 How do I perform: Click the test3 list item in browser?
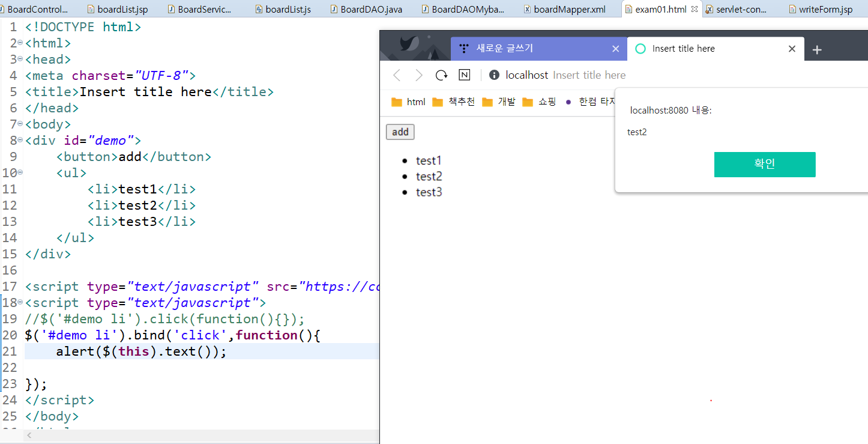click(x=429, y=192)
